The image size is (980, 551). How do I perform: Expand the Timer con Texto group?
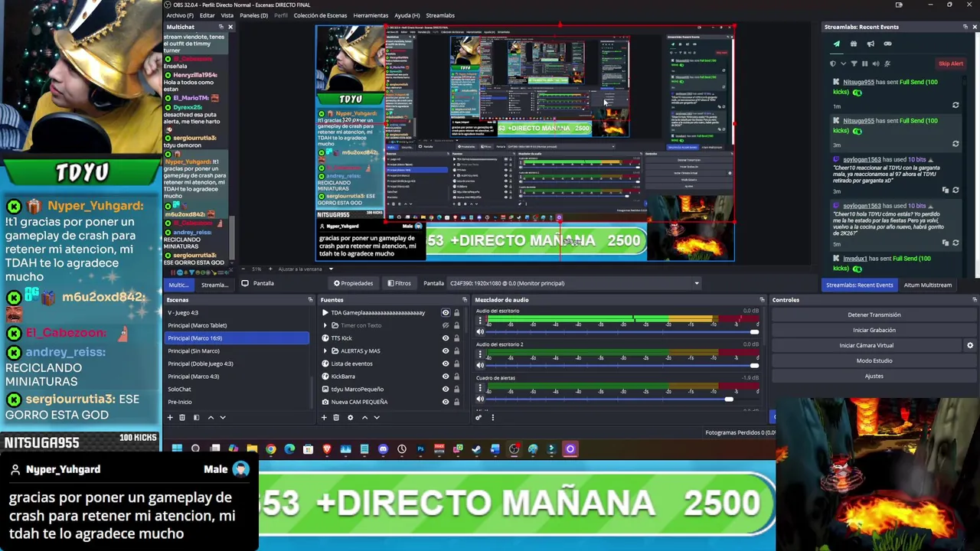coord(325,325)
